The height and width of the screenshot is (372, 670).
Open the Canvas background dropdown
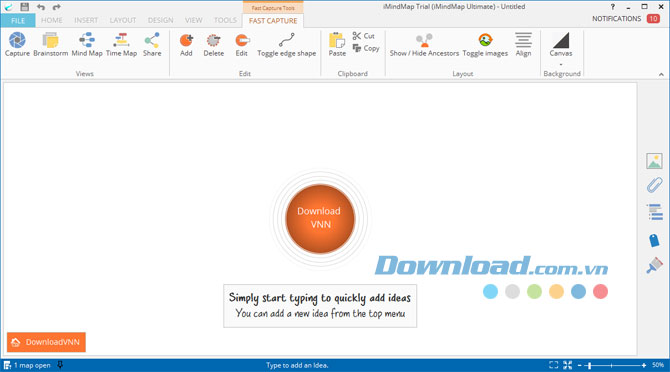point(561,64)
